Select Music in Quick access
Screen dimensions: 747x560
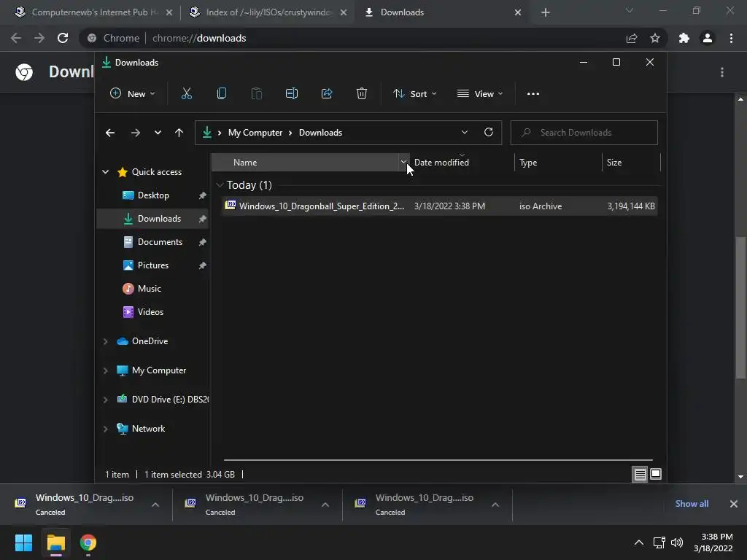pyautogui.click(x=153, y=289)
